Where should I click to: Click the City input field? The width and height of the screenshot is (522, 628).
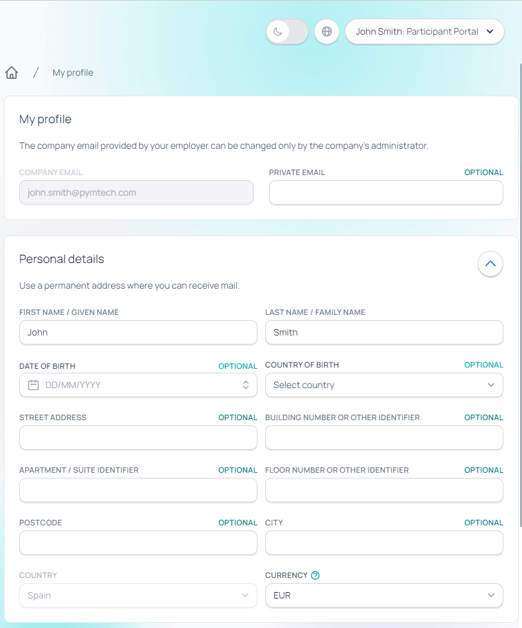(384, 543)
